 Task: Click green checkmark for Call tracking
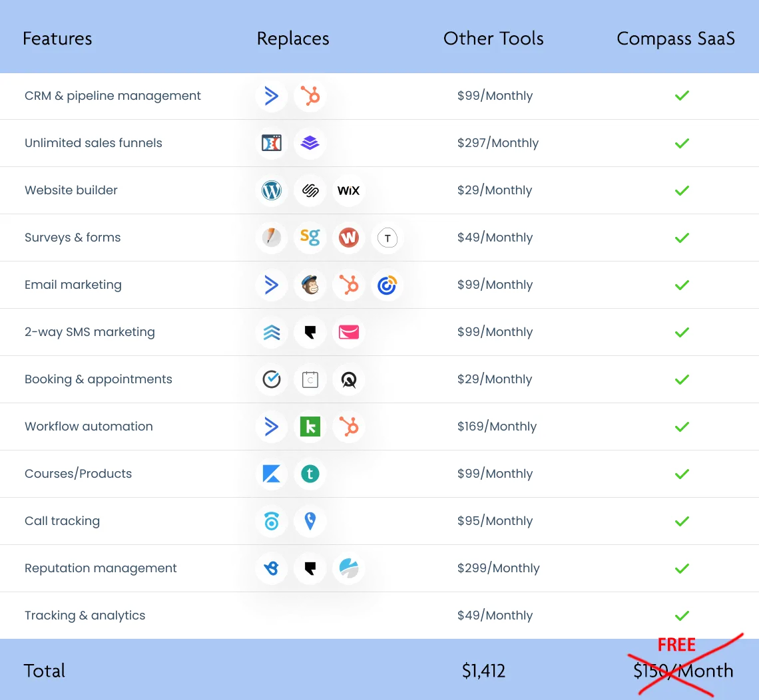pyautogui.click(x=682, y=521)
